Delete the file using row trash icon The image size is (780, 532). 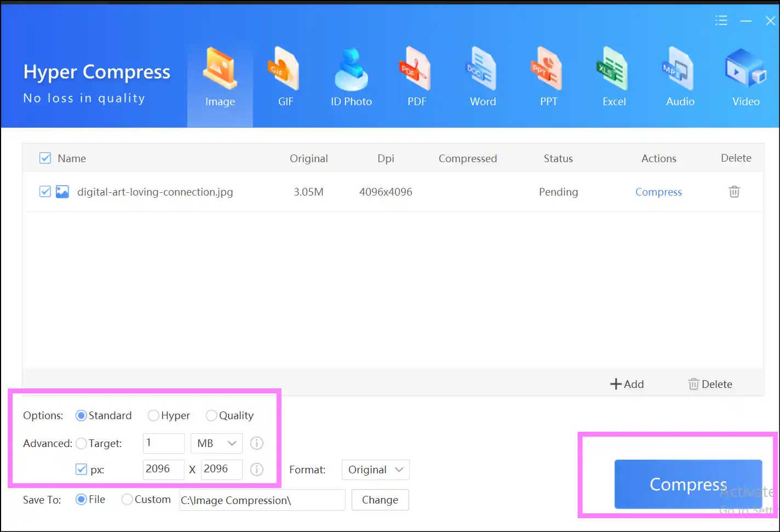734,192
